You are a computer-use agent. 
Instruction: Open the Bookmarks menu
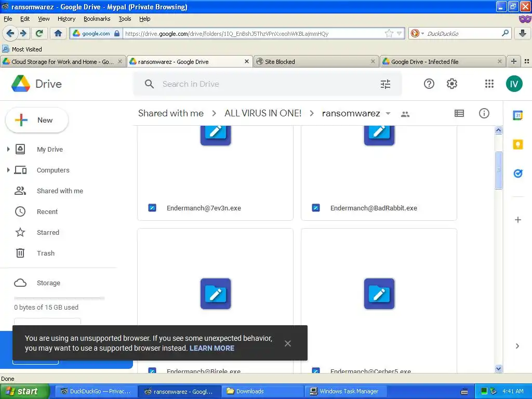coord(97,19)
